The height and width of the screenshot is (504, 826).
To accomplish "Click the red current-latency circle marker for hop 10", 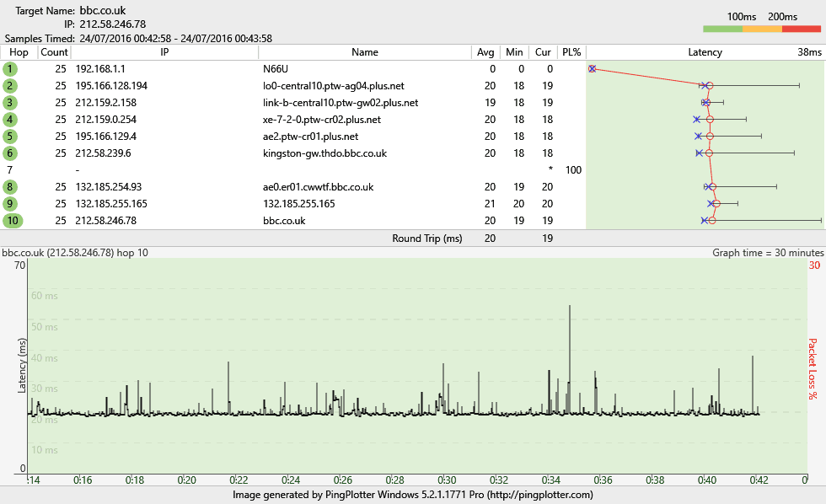I will (711, 220).
